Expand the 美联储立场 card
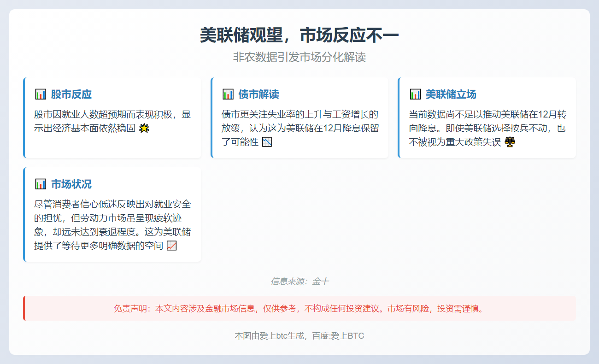This screenshot has height=364, width=599. tap(486, 117)
